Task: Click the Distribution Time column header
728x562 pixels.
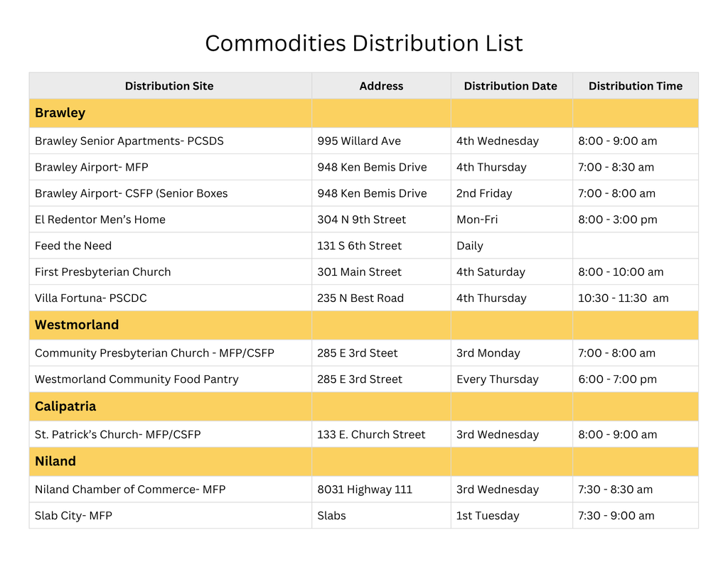Action: point(635,86)
